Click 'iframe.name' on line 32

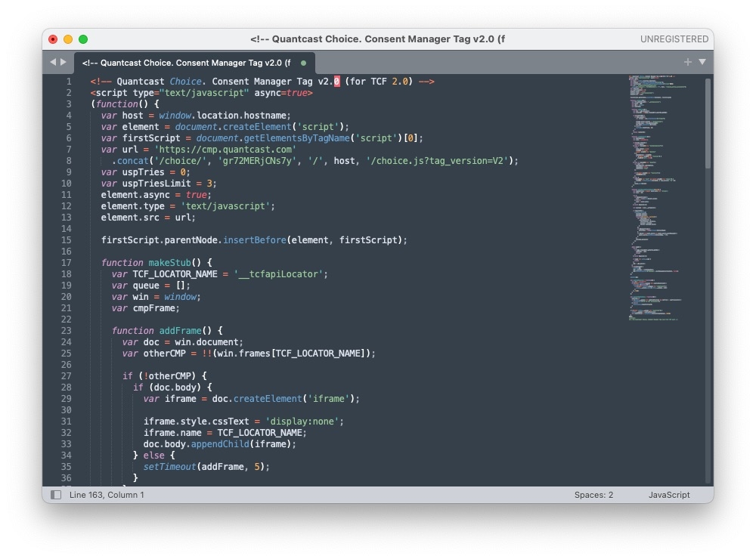[x=172, y=433]
